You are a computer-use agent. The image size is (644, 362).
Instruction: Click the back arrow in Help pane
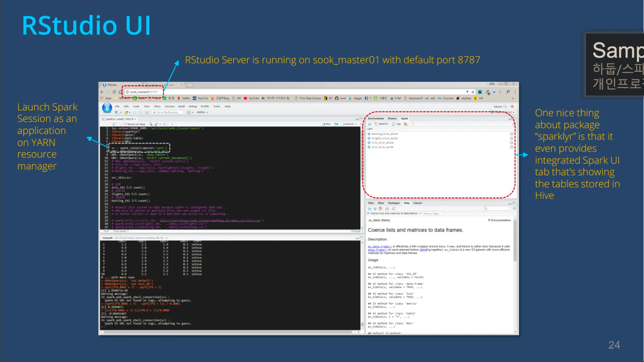tap(369, 208)
